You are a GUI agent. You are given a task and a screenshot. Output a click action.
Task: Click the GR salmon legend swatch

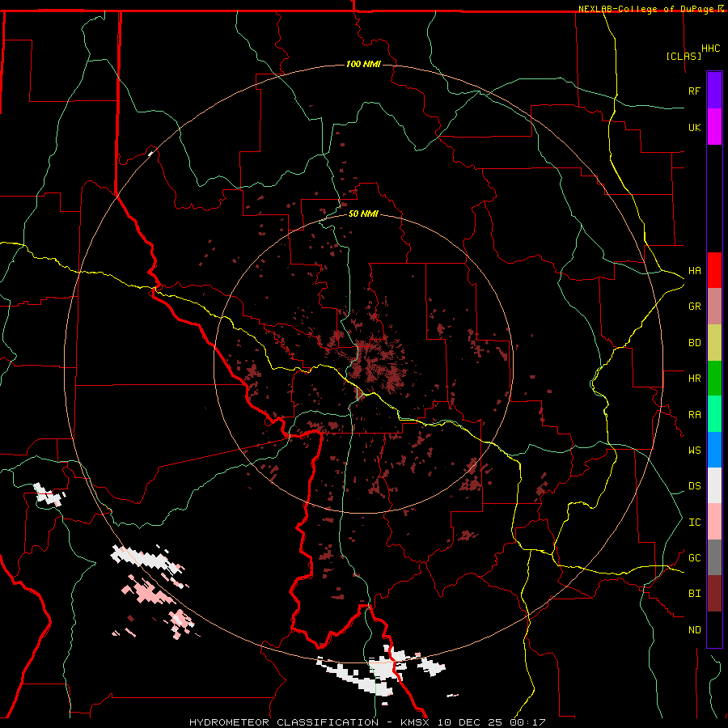point(714,307)
